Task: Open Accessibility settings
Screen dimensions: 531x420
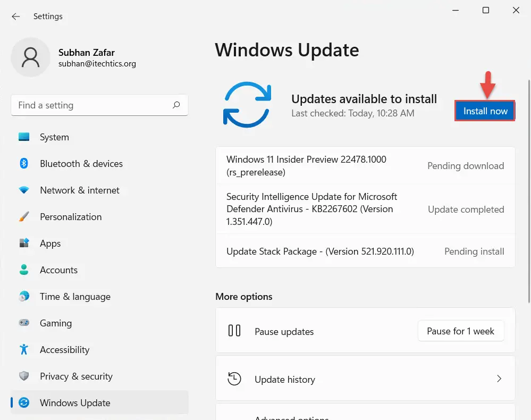Action: [x=99, y=349]
